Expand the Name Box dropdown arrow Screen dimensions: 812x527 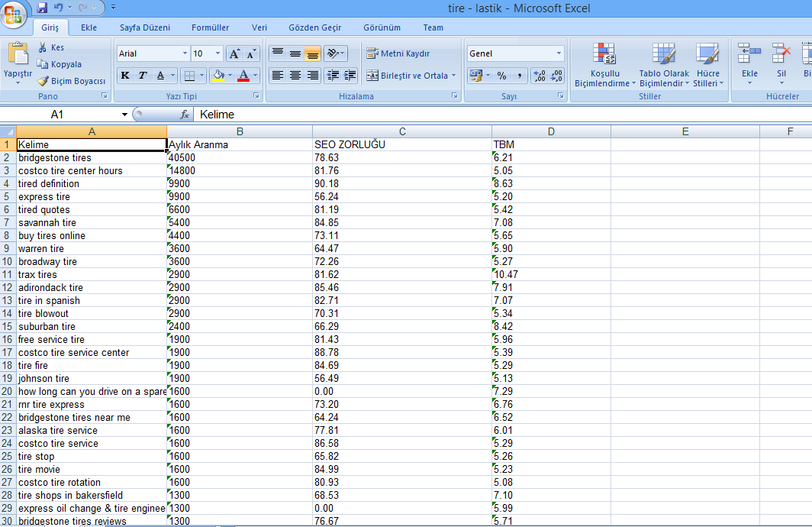pyautogui.click(x=125, y=115)
